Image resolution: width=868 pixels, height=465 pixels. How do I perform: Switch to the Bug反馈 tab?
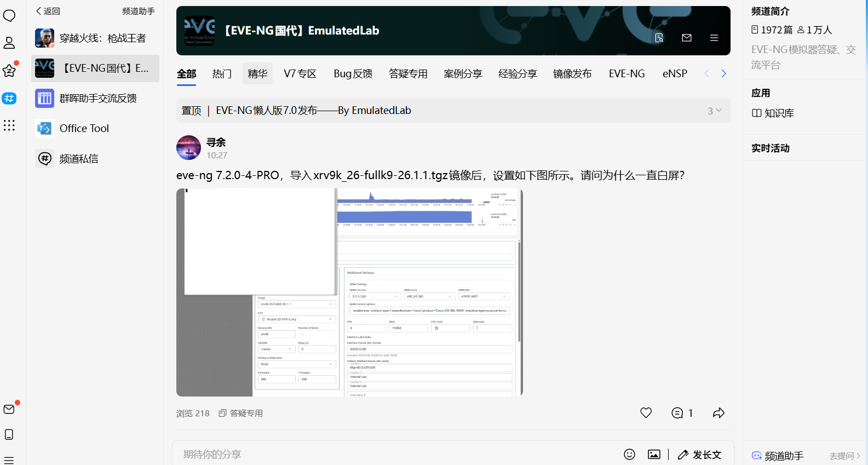pos(353,73)
